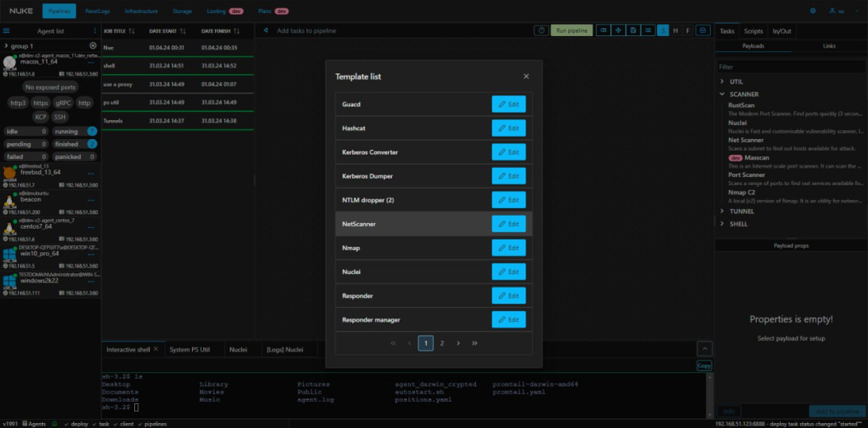Open beacon agent three-dots menu
868x428 pixels.
click(x=91, y=200)
